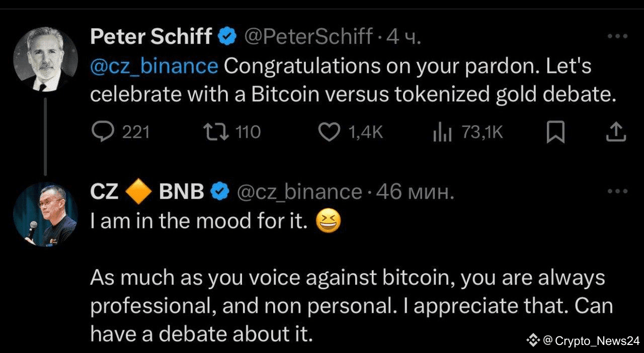Click the Crypto_News24 watermark
Screen dimensions: 644x353
583,340
